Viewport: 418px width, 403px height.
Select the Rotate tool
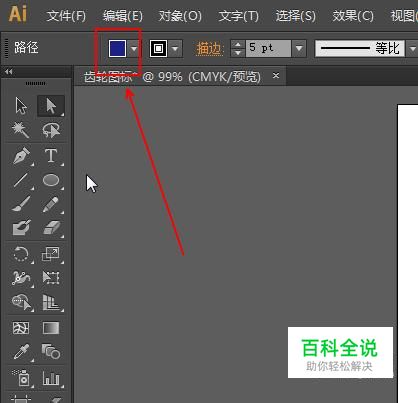pos(21,254)
